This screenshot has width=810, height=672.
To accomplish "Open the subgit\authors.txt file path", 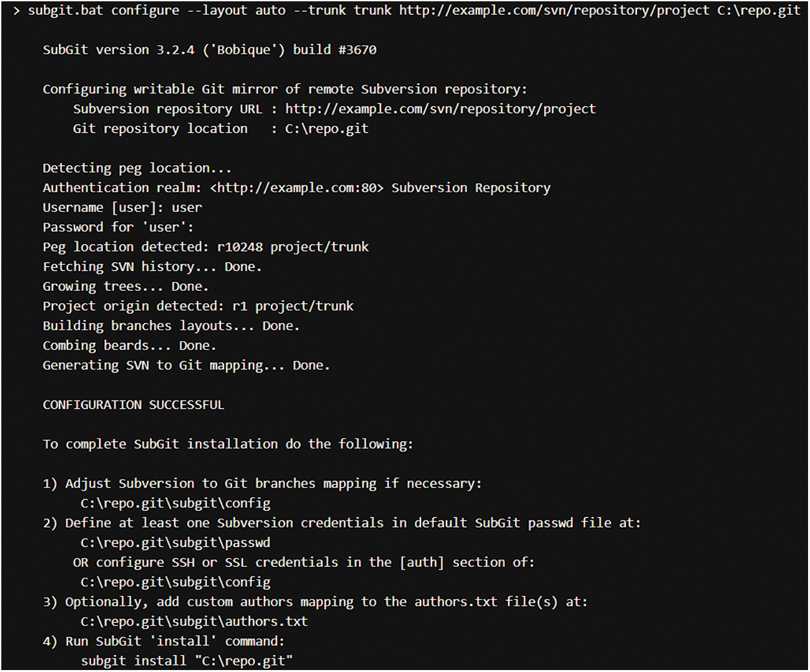I will click(x=194, y=621).
